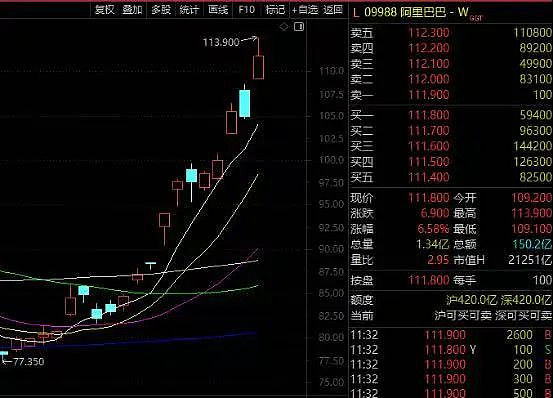Click the 买四 volume 126300
Screen dimensions: 554x398
532,162
